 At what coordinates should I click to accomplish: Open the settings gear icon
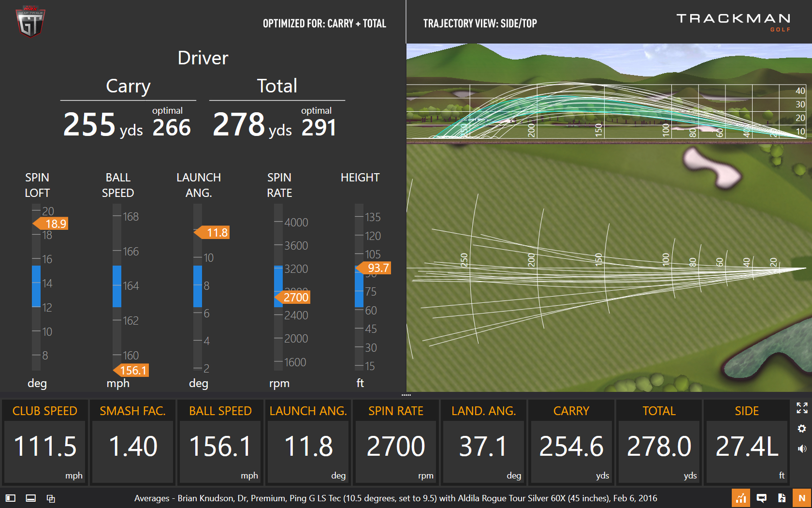[802, 429]
